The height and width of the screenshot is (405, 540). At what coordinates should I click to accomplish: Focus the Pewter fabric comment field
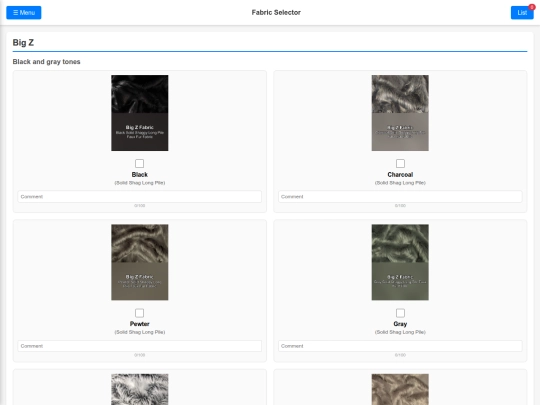click(139, 346)
